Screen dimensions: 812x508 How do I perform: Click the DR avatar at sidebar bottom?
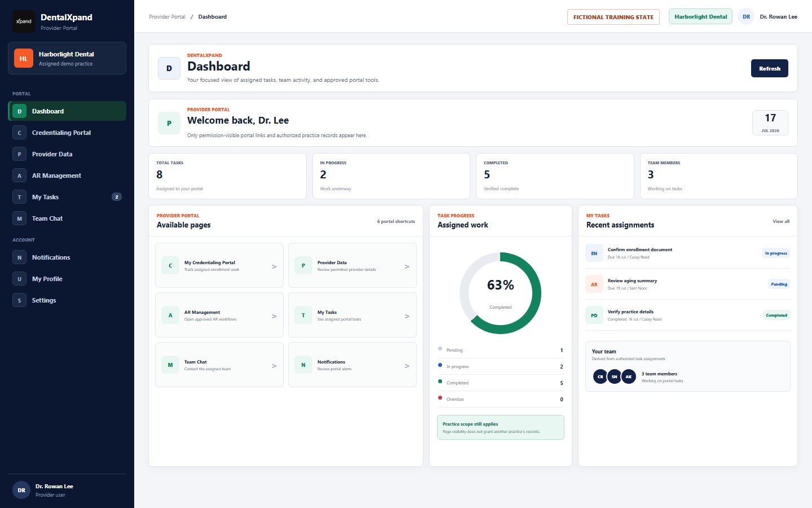(21, 490)
